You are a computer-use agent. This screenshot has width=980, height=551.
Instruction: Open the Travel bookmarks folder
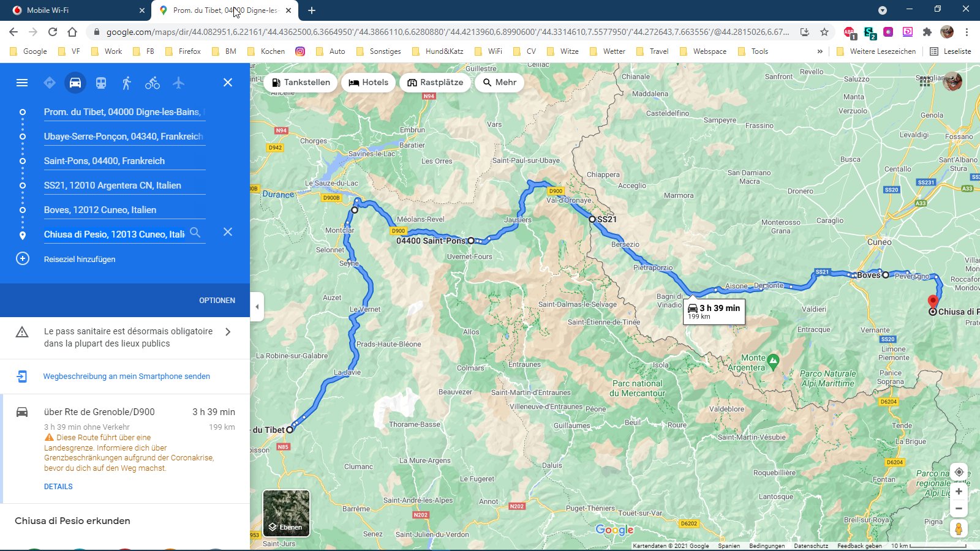click(x=653, y=51)
